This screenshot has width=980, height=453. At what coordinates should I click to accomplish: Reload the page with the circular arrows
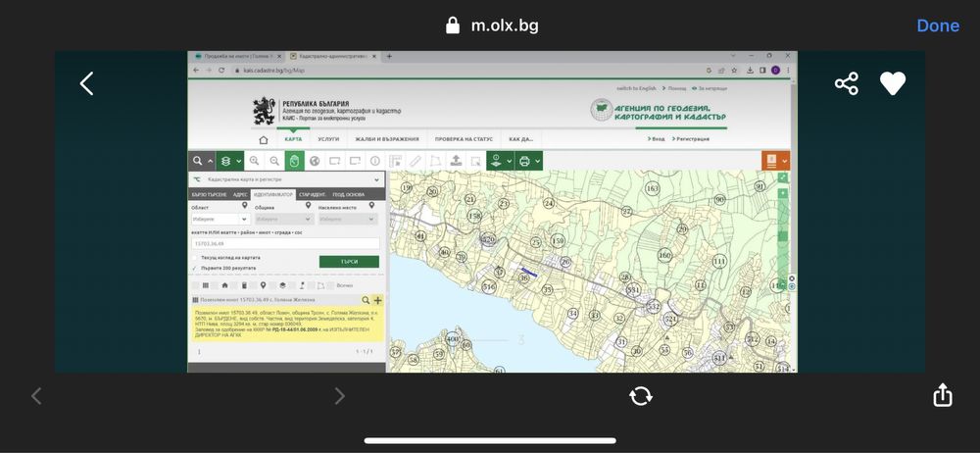click(x=641, y=395)
